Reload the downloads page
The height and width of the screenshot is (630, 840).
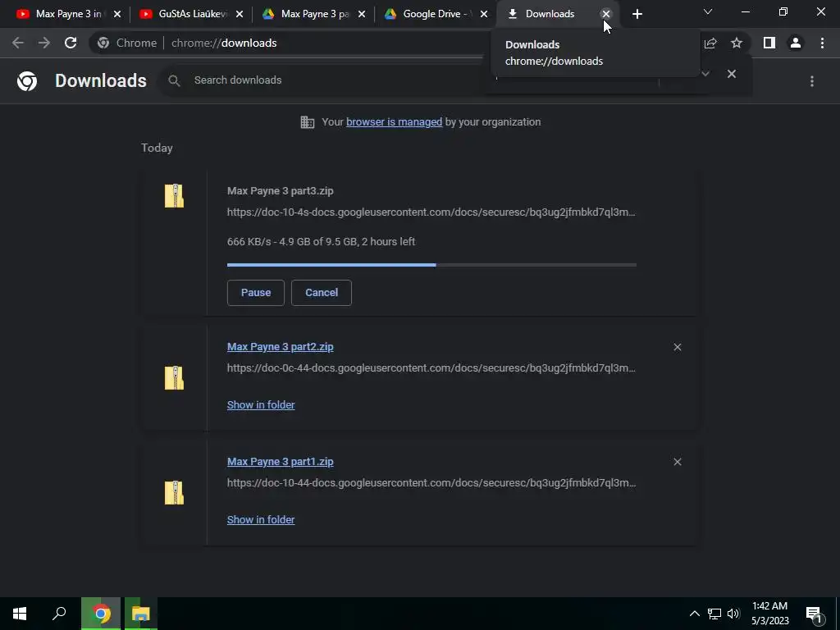[x=71, y=43]
